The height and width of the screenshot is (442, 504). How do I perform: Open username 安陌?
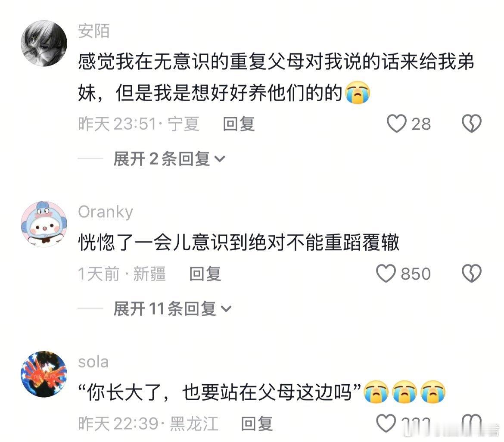94,31
